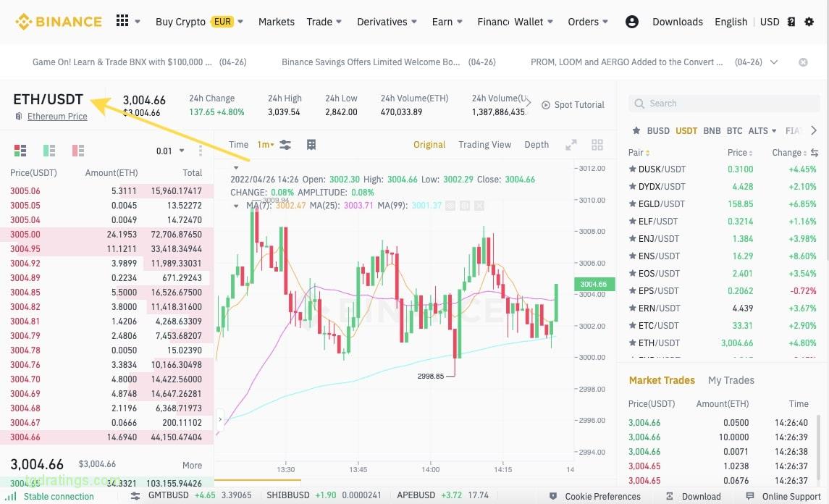Favorite the DUSK/USDT pair star

click(632, 169)
